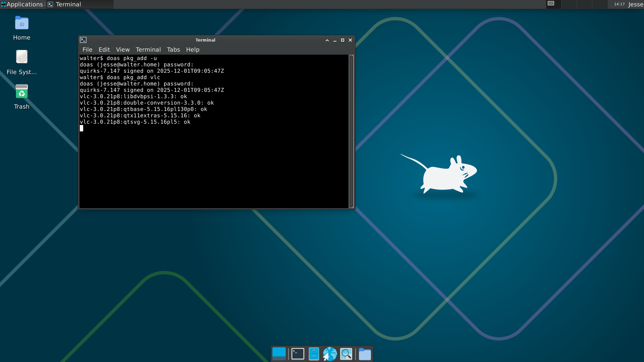This screenshot has height=362, width=644.
Task: Open the Help menu in Terminal
Action: point(193,50)
